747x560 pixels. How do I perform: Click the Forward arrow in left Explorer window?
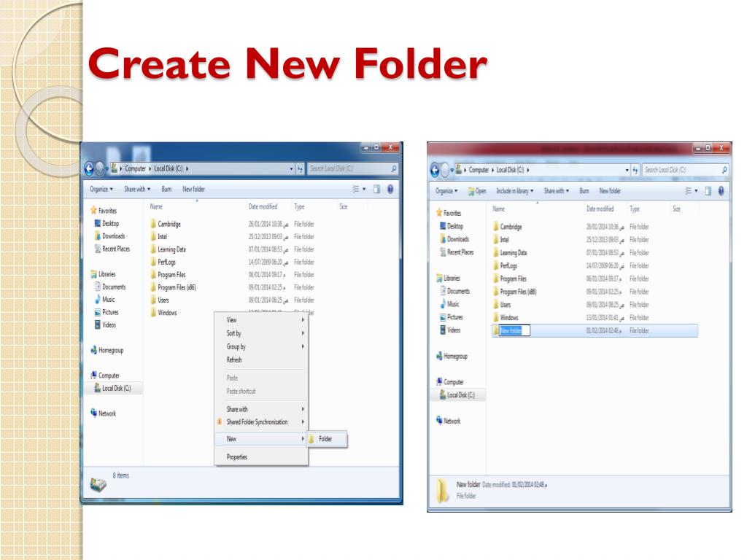point(99,168)
